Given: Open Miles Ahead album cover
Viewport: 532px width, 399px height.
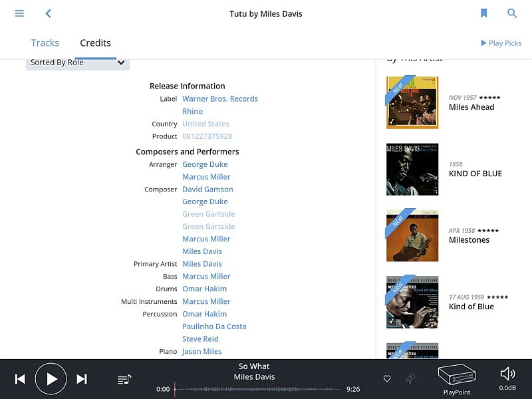Looking at the screenshot, I should (412, 102).
